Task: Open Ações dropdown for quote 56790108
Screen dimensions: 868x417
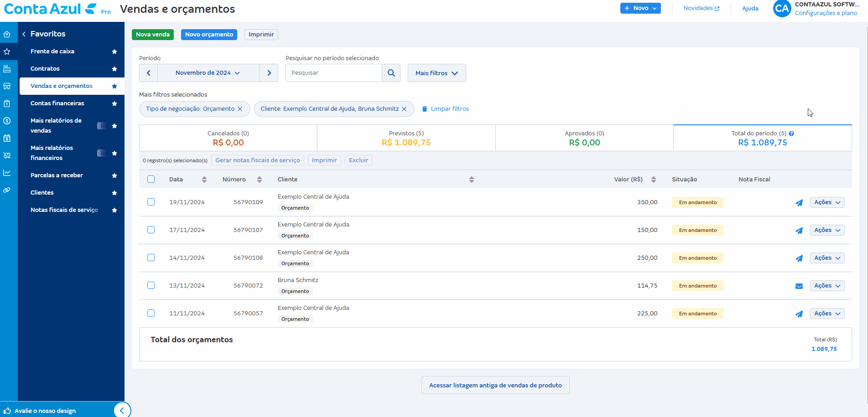Action: point(826,258)
